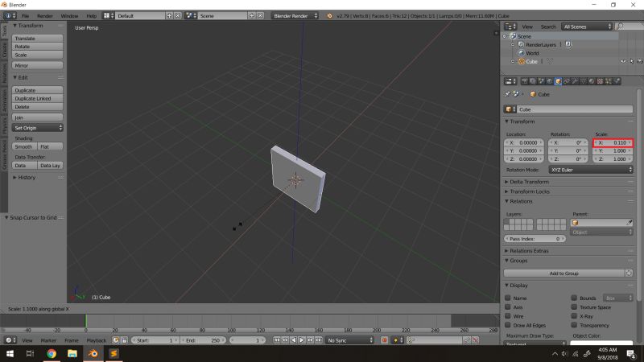
Task: Open the No Sync playback dropdown
Action: tap(350, 340)
